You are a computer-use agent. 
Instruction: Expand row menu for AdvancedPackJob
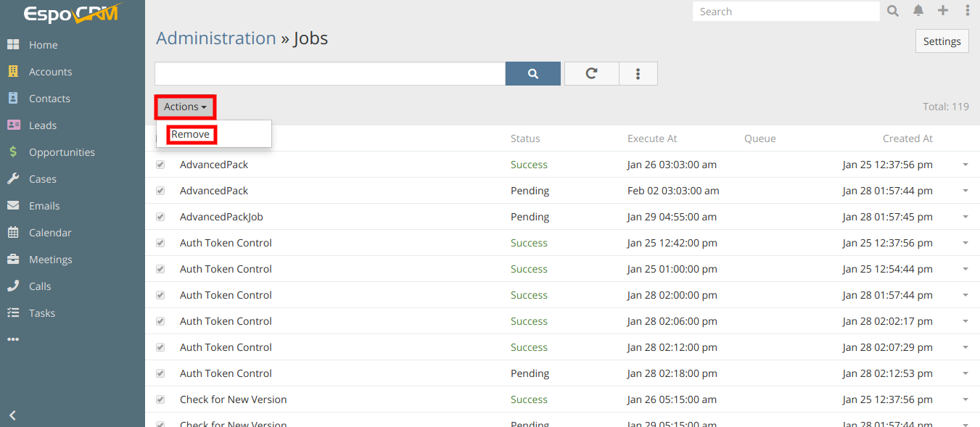click(965, 217)
